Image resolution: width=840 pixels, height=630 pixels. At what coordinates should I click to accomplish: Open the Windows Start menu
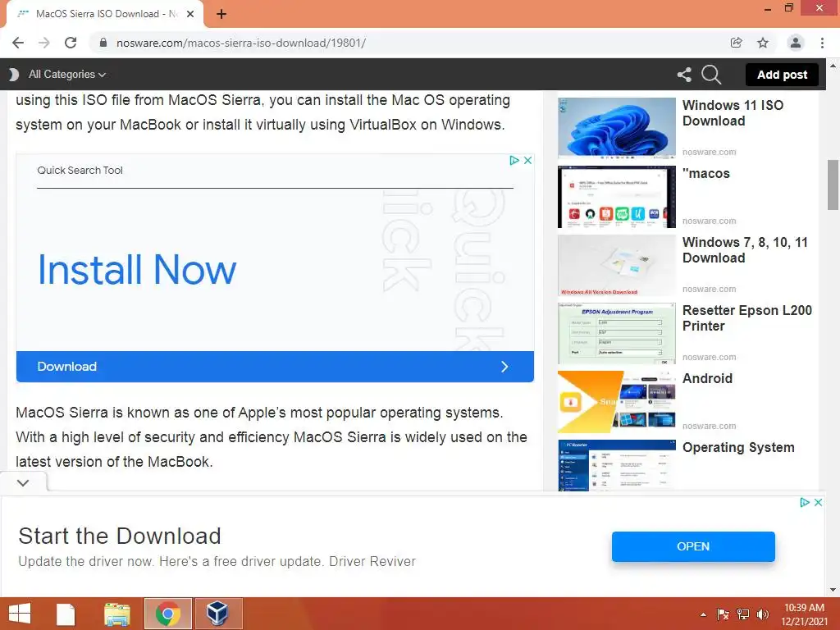point(20,614)
